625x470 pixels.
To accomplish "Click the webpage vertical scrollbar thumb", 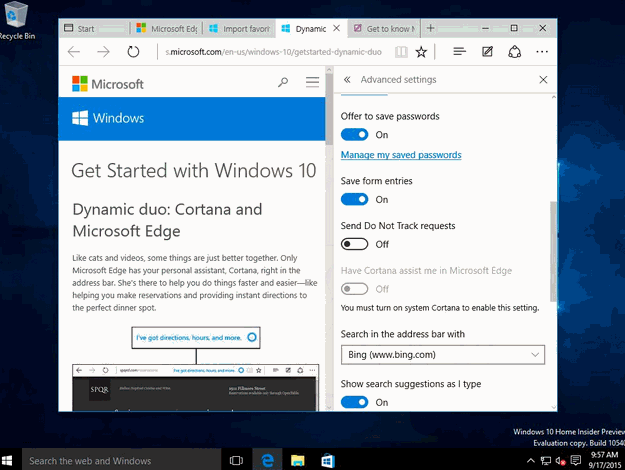I will pyautogui.click(x=329, y=108).
